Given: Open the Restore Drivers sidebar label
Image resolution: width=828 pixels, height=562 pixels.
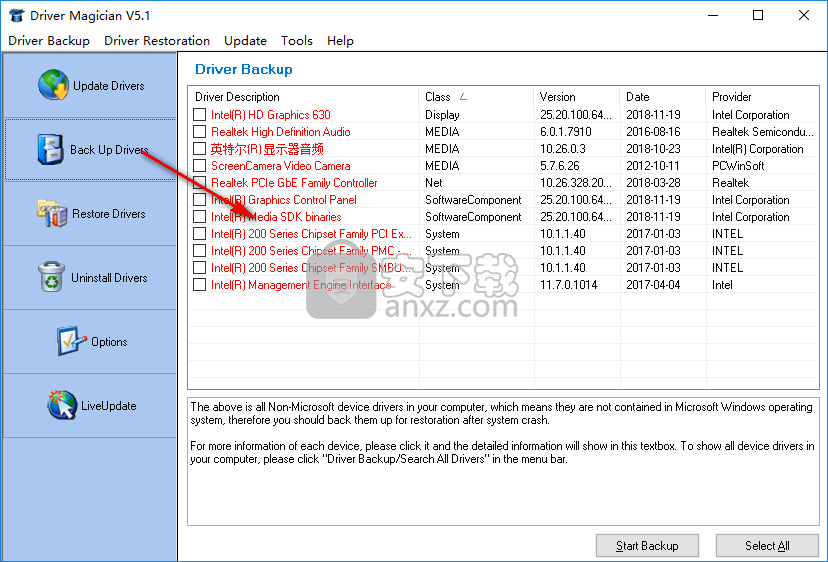Looking at the screenshot, I should pos(109,214).
